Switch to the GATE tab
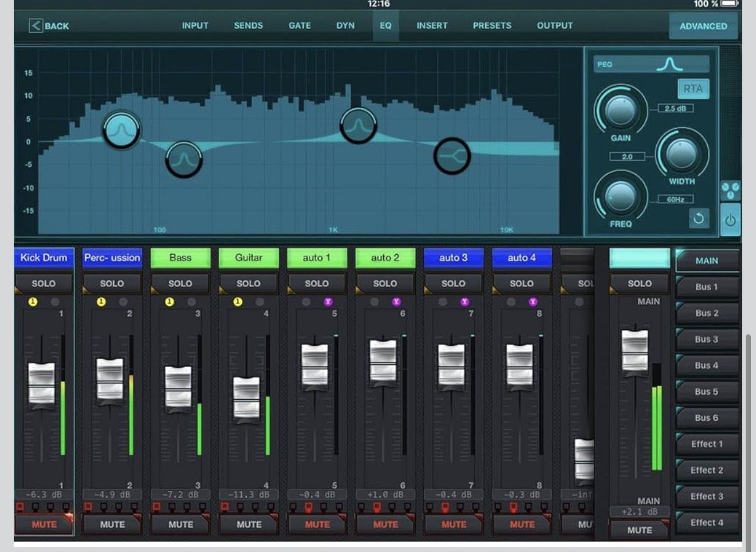756x552 pixels. pyautogui.click(x=300, y=26)
